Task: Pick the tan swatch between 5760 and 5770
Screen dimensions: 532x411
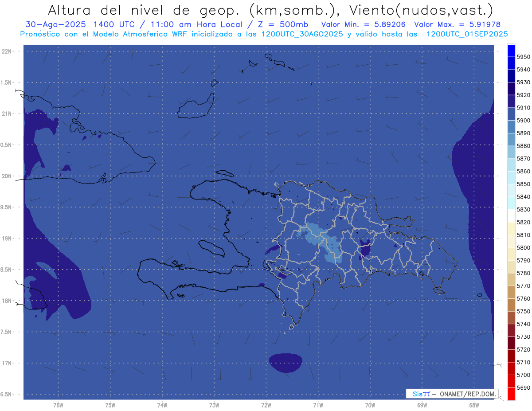Action: point(511,292)
